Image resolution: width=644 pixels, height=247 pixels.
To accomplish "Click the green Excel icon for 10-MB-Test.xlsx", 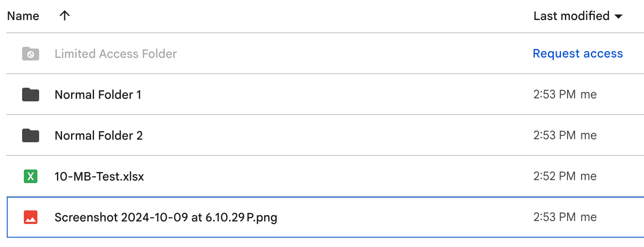I will (30, 176).
